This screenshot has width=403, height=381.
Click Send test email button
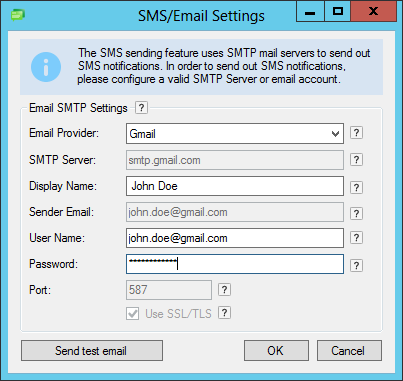(92, 351)
